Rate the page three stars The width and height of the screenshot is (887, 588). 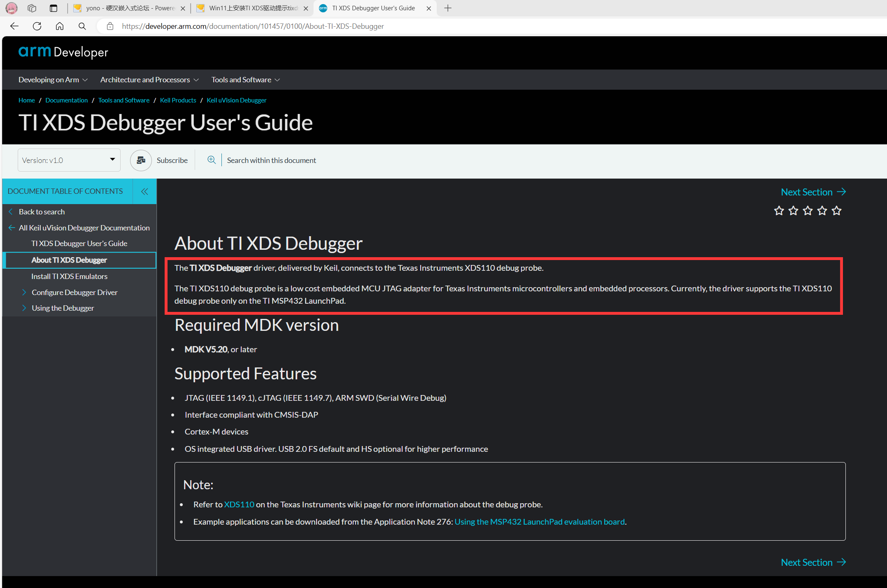808,211
